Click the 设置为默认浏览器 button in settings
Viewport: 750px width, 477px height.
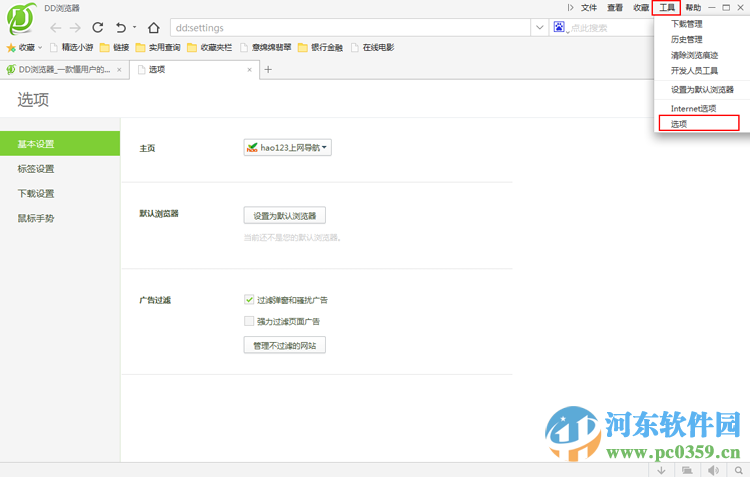(x=285, y=215)
